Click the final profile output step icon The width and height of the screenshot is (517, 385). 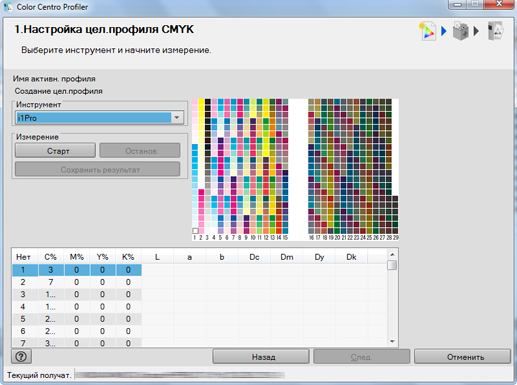click(x=496, y=31)
